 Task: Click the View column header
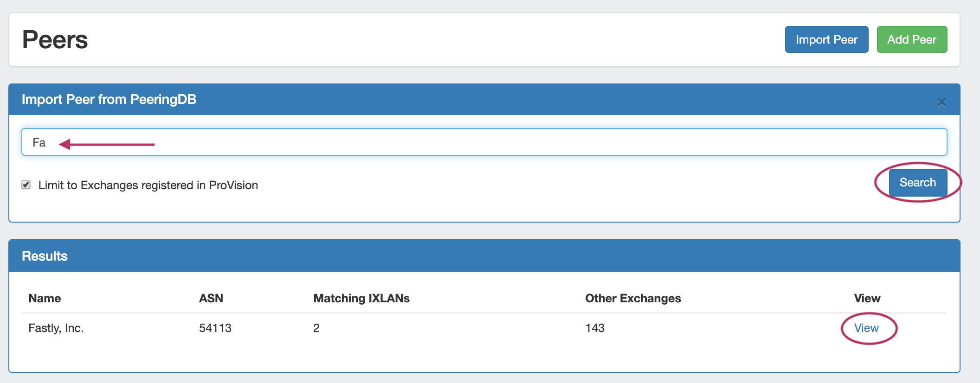[867, 298]
